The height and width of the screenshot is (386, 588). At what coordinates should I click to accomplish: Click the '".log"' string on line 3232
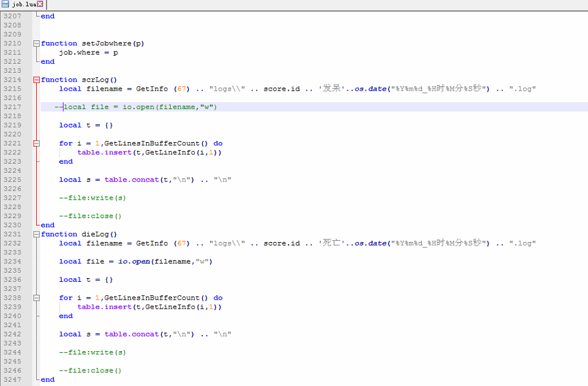pos(522,243)
